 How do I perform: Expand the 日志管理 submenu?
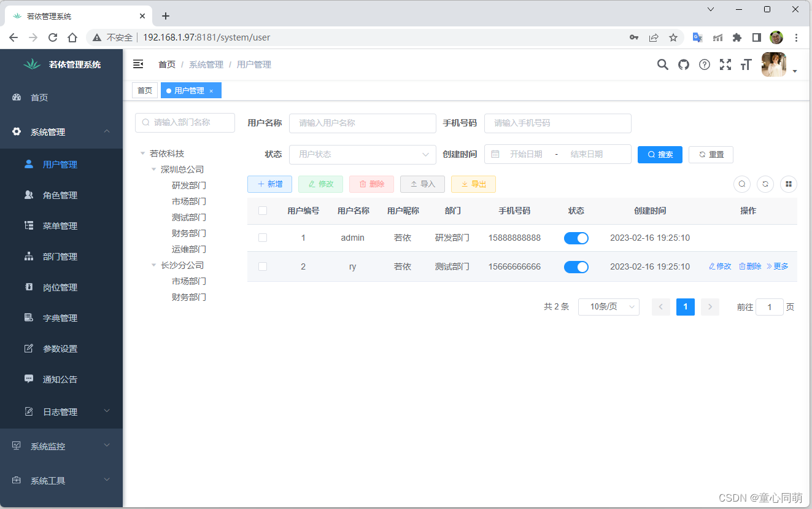pos(61,411)
